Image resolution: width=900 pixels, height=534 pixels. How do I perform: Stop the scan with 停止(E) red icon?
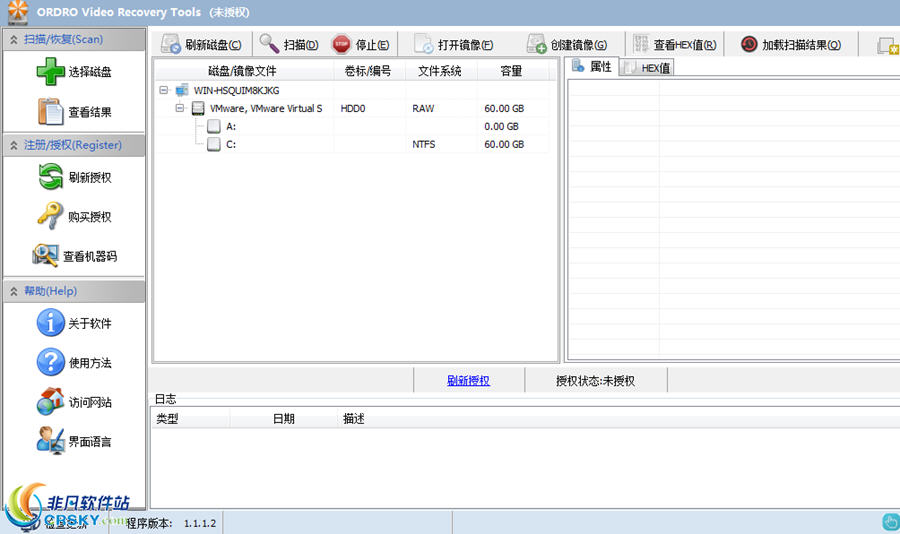coord(341,44)
